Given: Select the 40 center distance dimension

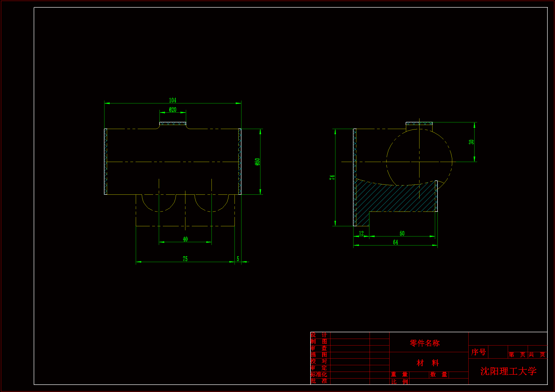Looking at the screenshot, I should [x=185, y=239].
